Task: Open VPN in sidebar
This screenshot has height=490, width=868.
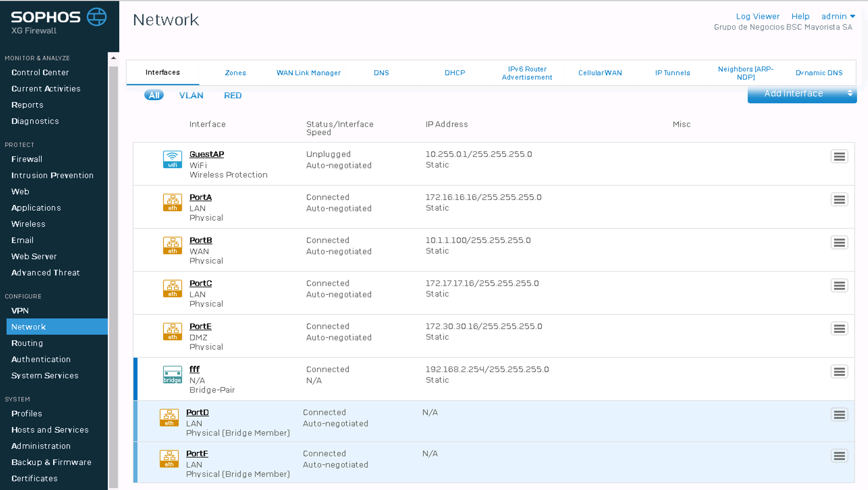Action: [x=20, y=311]
